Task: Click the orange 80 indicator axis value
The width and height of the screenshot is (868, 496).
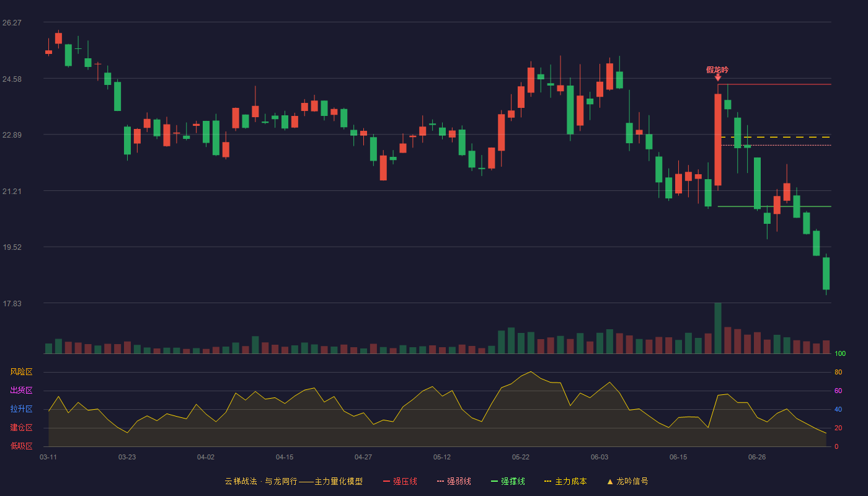Action: tap(838, 373)
